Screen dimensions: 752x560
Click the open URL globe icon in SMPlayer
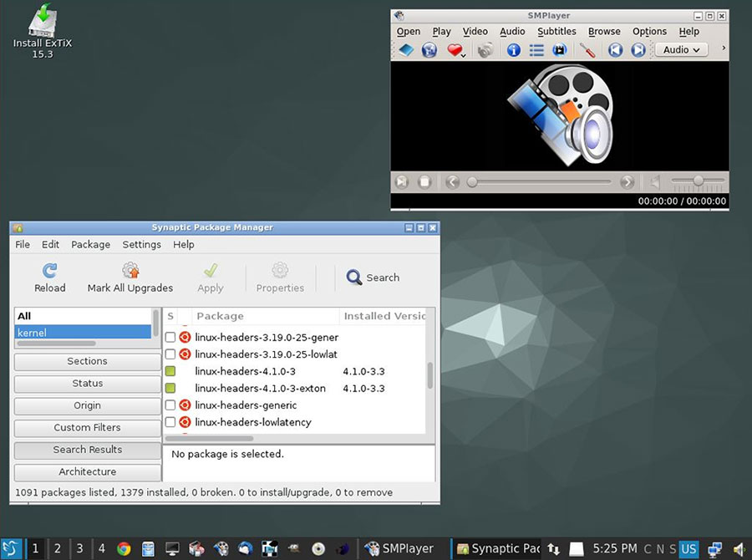click(x=429, y=50)
